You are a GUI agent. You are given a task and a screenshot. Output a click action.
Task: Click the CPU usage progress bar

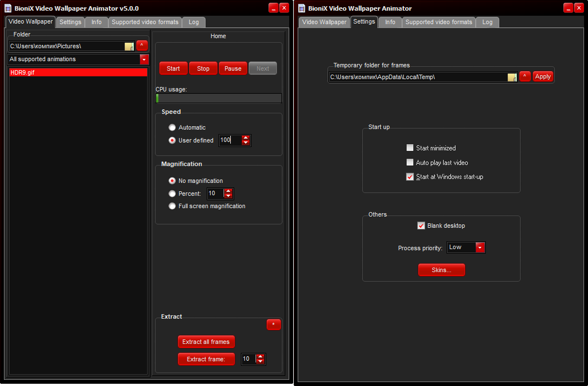(218, 98)
